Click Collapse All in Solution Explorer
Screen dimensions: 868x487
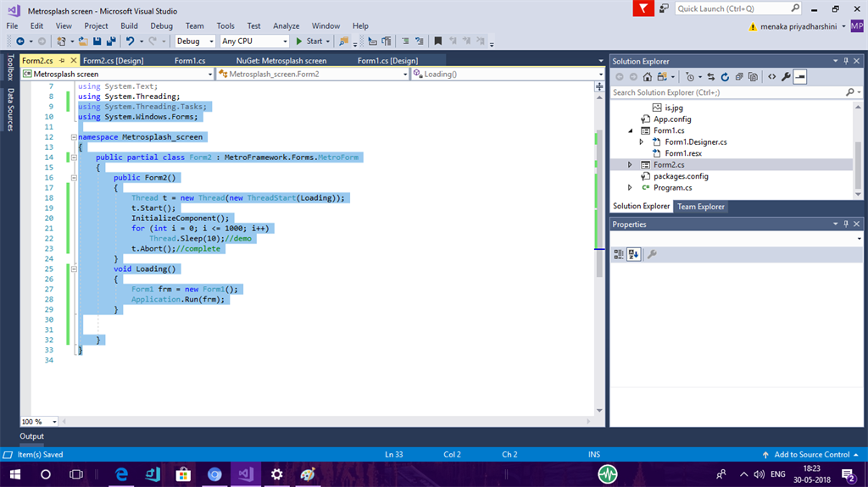[740, 76]
